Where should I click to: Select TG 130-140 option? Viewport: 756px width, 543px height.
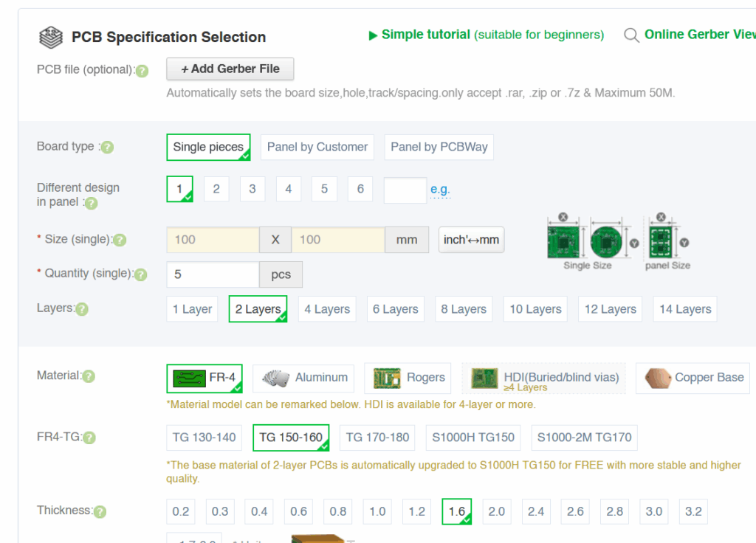204,437
